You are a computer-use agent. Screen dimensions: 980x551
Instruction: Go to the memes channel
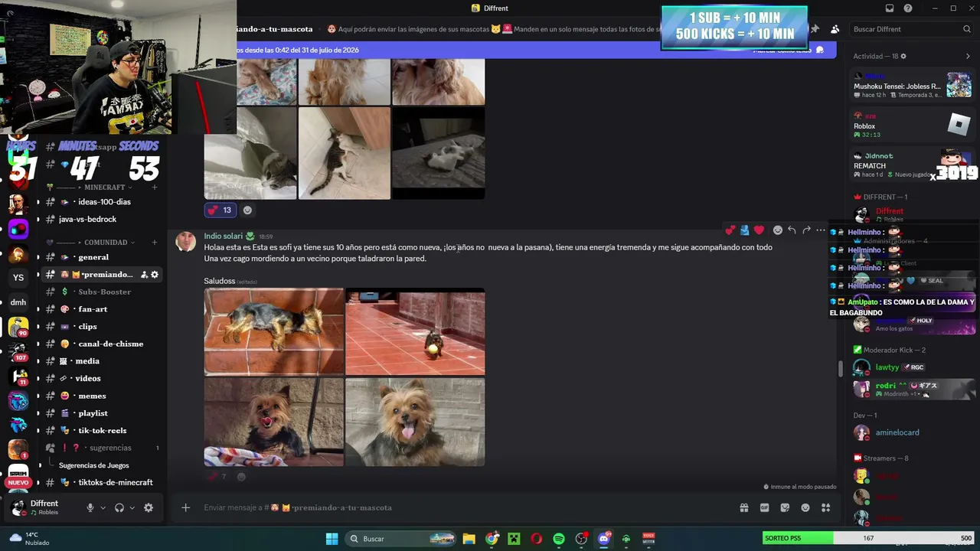(x=102, y=396)
